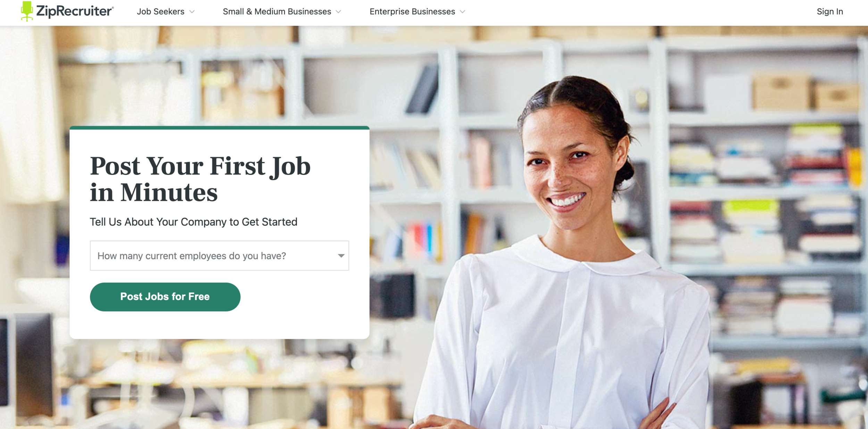The width and height of the screenshot is (868, 429).
Task: Click the cardboard storage boxes on top shelf
Action: coord(806,92)
